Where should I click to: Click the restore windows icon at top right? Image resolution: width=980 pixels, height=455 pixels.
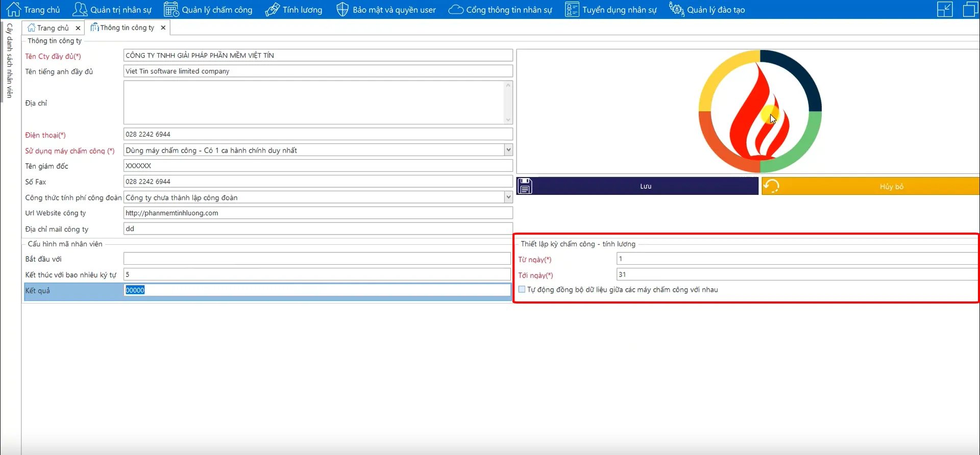click(970, 9)
